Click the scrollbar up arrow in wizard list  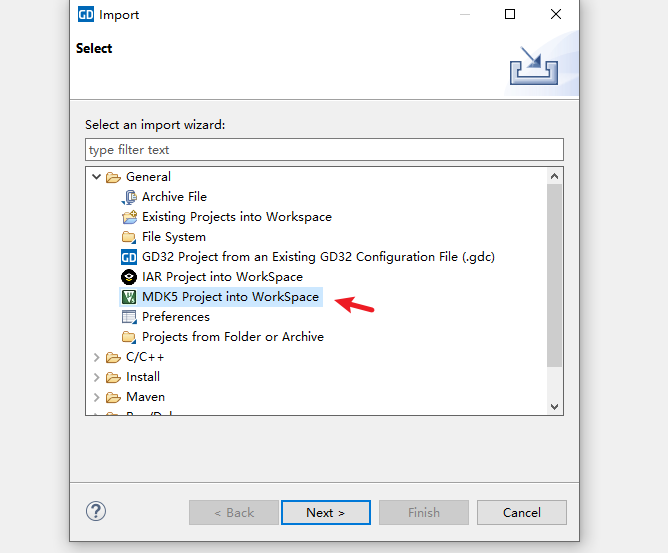[x=554, y=176]
